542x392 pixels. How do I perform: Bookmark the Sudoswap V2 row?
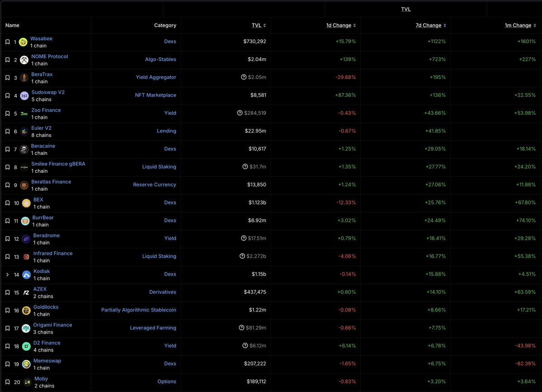[x=7, y=96]
